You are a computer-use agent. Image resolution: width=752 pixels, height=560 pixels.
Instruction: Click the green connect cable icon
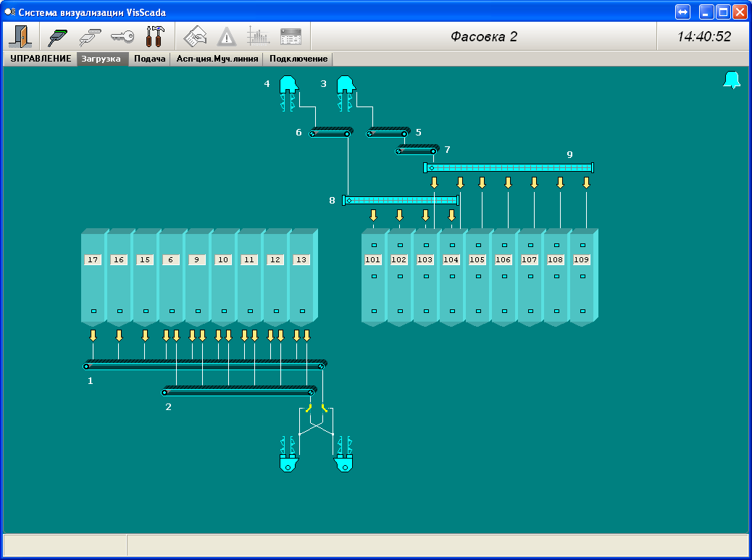(58, 36)
